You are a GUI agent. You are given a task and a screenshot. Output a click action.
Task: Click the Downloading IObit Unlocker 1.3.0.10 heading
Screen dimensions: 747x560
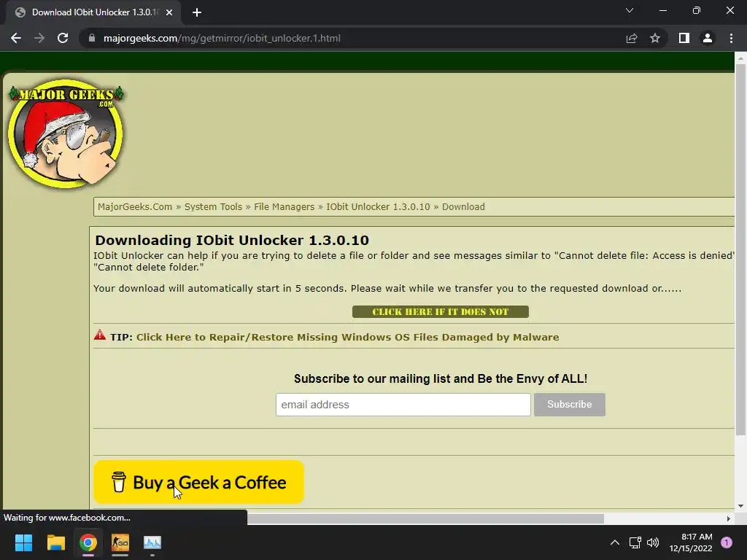point(232,240)
